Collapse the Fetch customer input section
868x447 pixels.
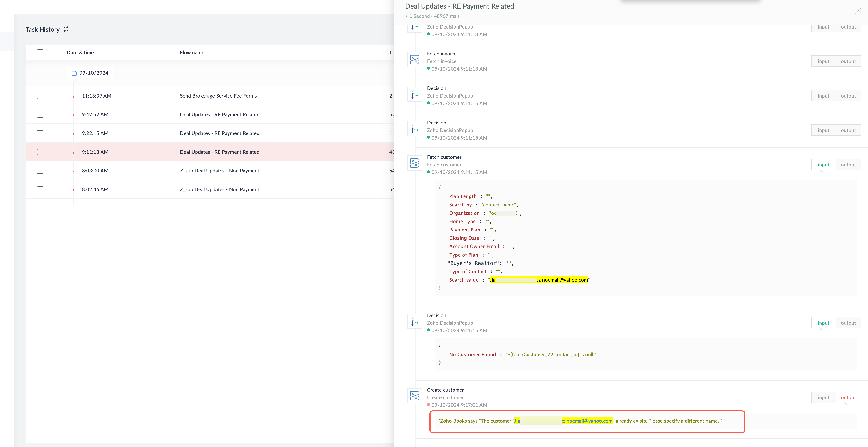(823, 165)
